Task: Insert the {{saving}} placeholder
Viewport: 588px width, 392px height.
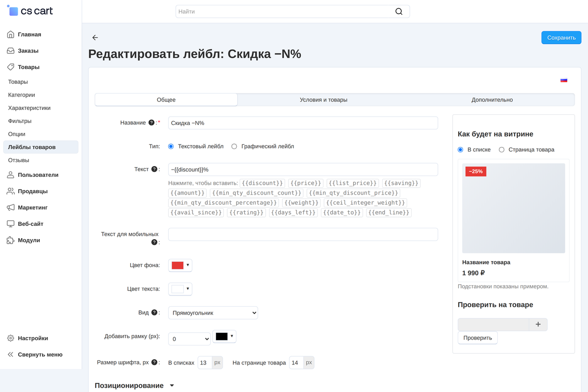Action: 401,183
